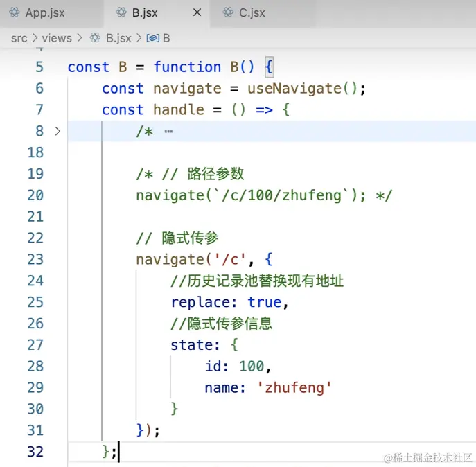The height and width of the screenshot is (467, 476).
Task: Click React icon on B.jsx tab
Action: [121, 12]
